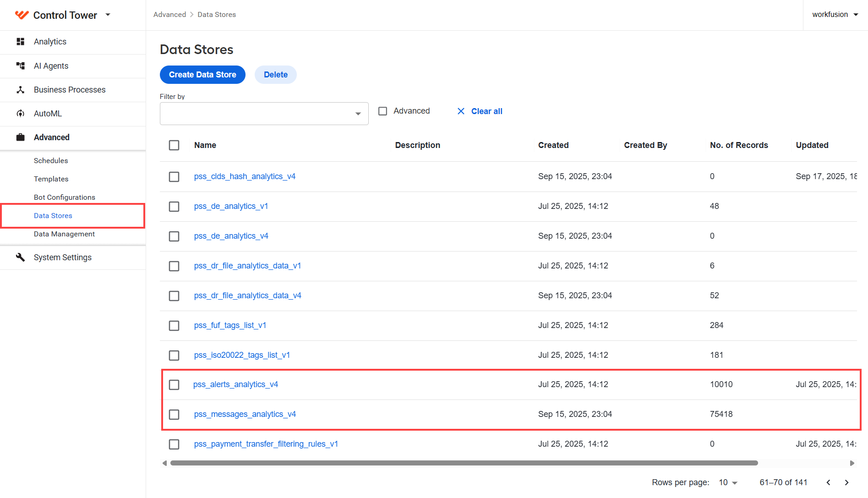Enable the Advanced filter checkbox
The image size is (868, 498).
[x=383, y=111]
